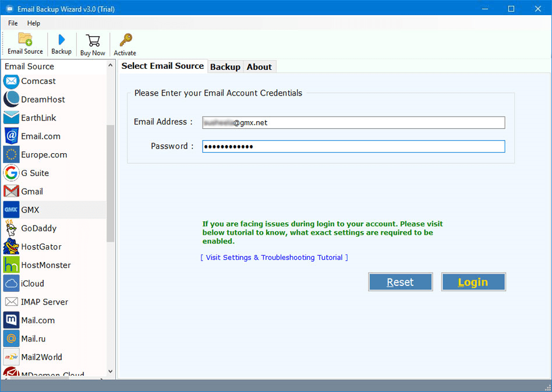Image resolution: width=552 pixels, height=392 pixels.
Task: Select the Mail2World label text
Action: (x=41, y=357)
